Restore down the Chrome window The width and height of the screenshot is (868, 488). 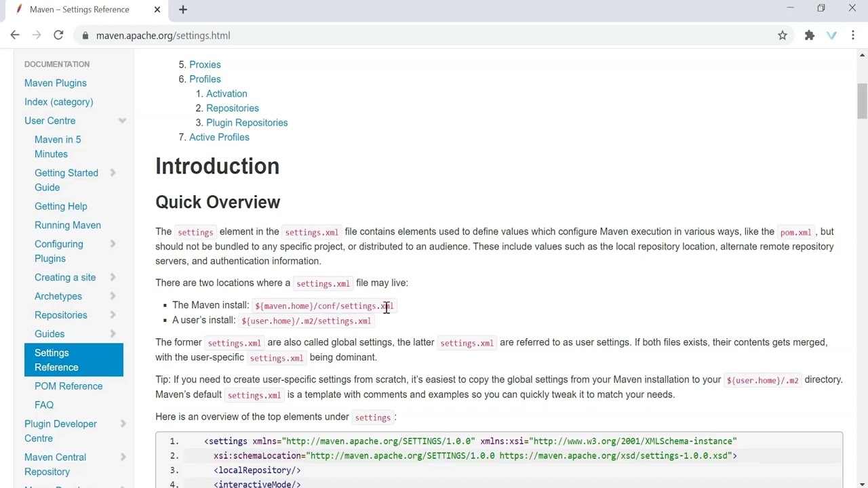[x=821, y=8]
